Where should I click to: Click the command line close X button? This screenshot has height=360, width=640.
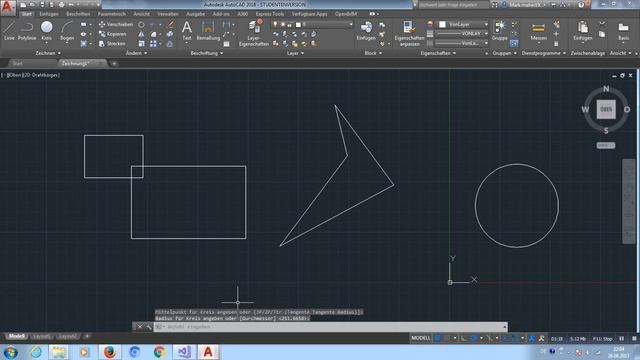coord(140,327)
